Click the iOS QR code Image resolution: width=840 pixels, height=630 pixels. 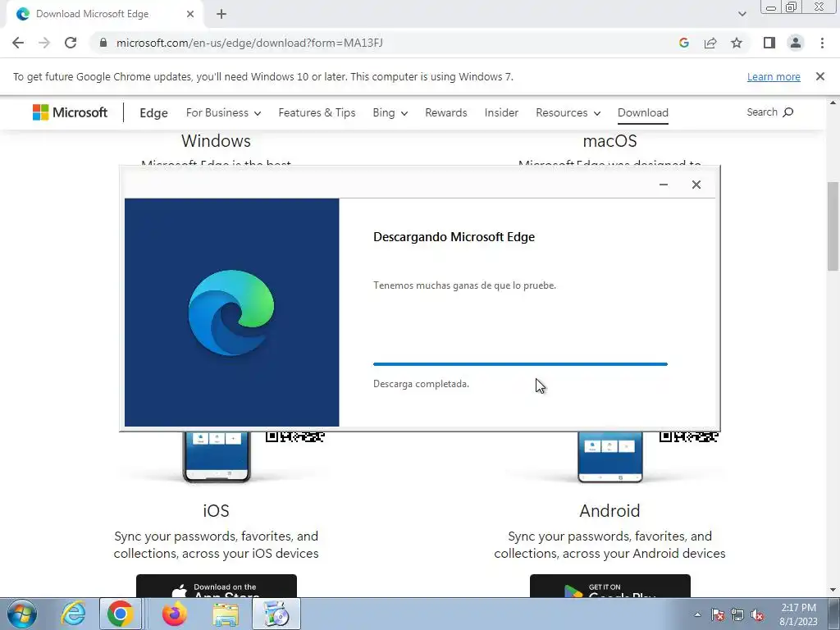[294, 436]
